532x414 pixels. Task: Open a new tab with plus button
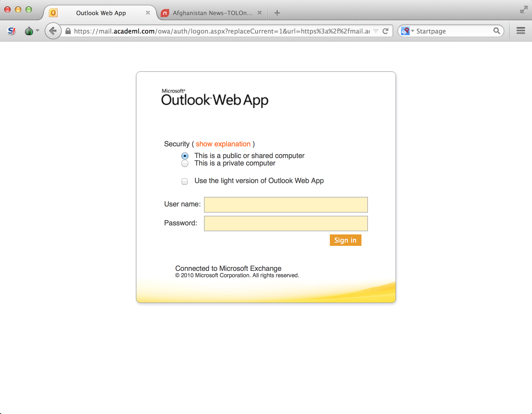click(277, 13)
